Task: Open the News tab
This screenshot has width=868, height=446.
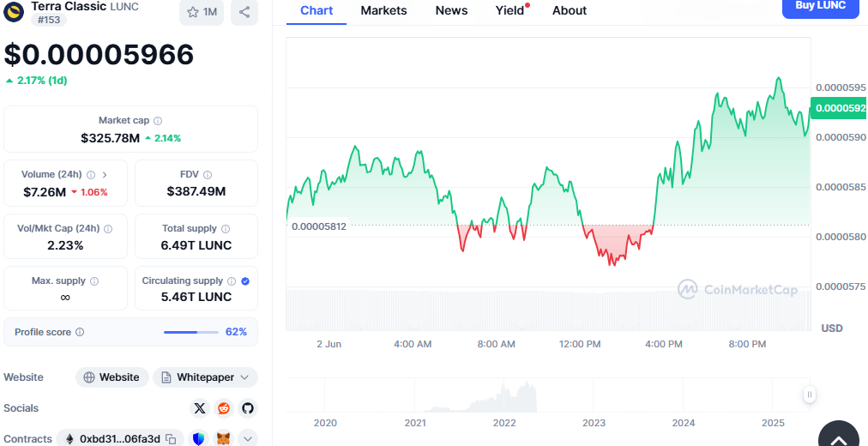Action: click(451, 10)
